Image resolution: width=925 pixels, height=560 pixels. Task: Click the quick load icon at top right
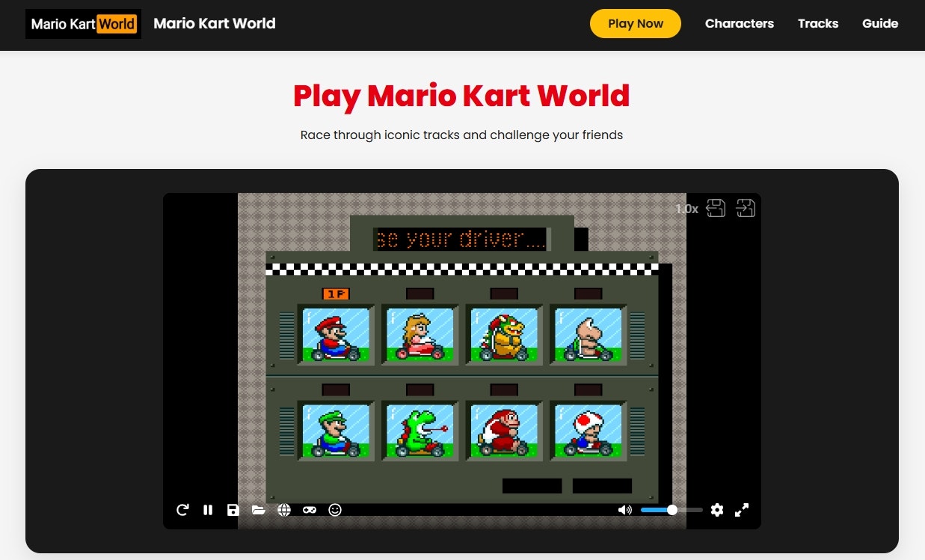[746, 208]
